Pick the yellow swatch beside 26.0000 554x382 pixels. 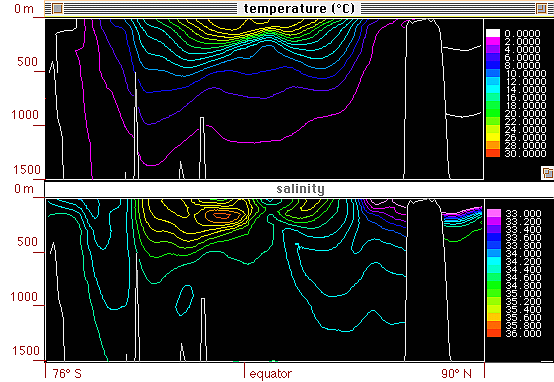click(493, 137)
